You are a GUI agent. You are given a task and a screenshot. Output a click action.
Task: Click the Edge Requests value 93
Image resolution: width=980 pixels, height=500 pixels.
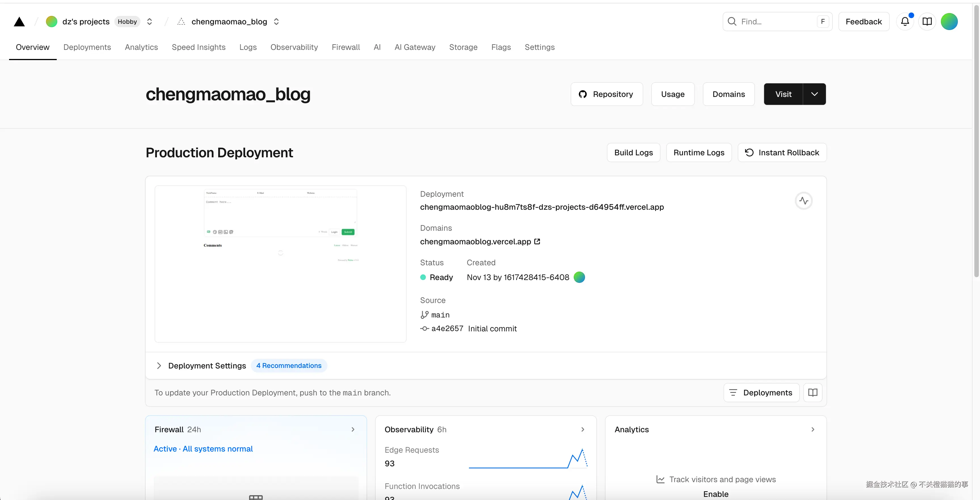(x=390, y=463)
